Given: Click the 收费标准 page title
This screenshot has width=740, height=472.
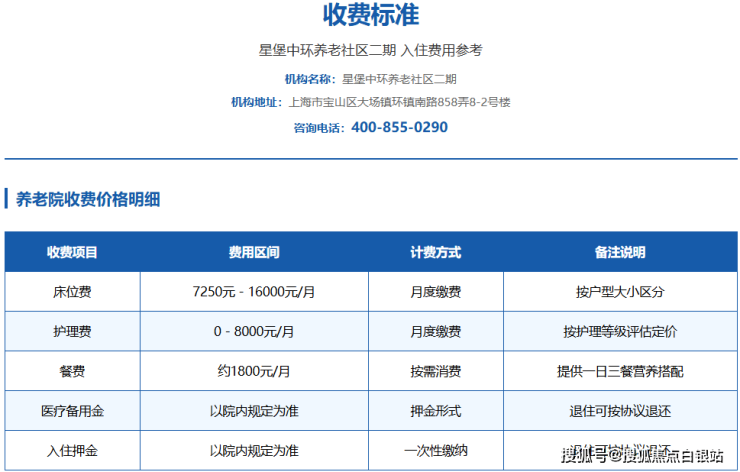Looking at the screenshot, I should tap(371, 15).
